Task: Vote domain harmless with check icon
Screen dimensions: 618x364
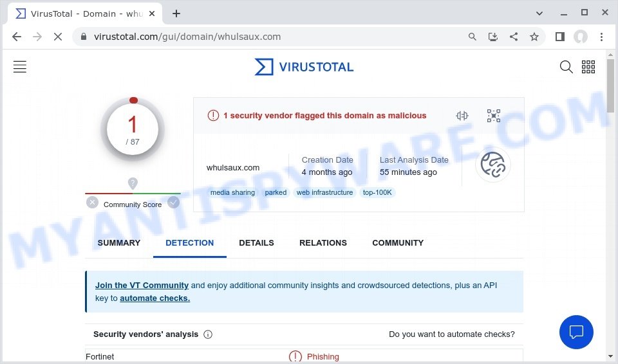Action: 173,203
